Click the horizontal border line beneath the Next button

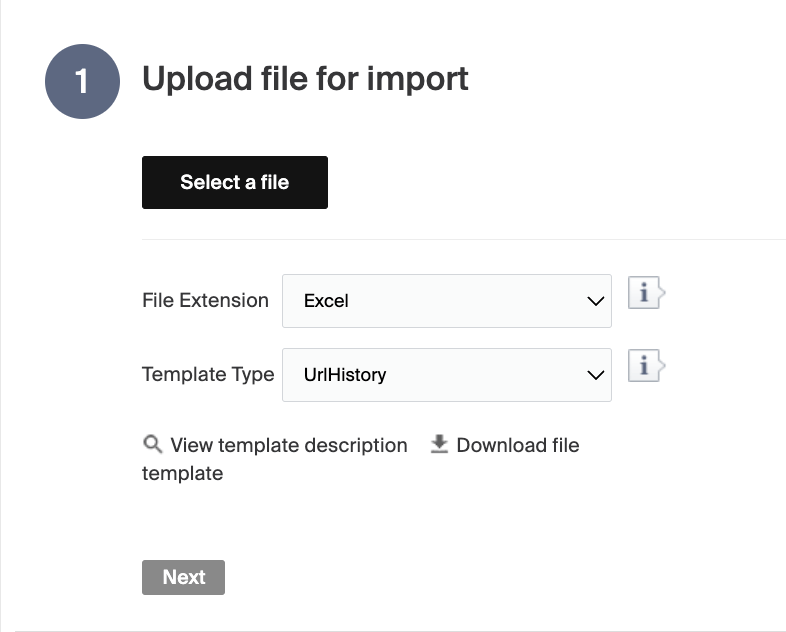point(400,630)
